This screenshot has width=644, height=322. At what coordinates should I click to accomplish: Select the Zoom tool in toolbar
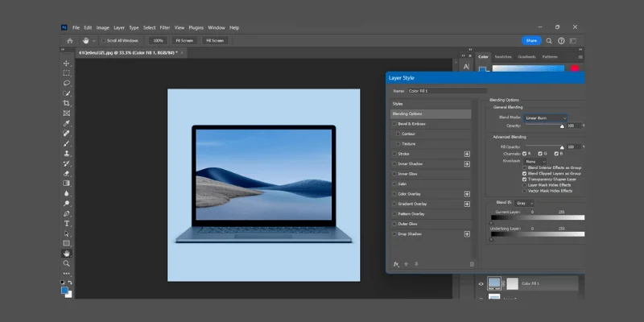[67, 263]
